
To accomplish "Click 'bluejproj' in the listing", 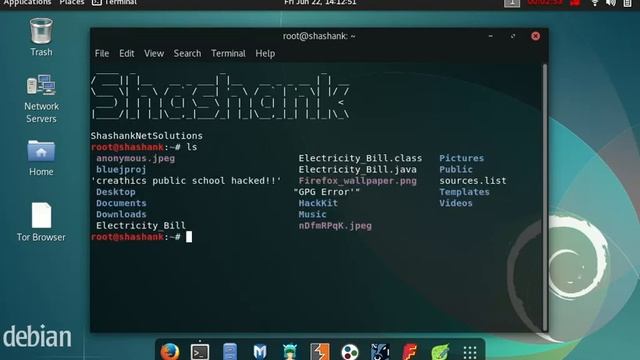I will pos(121,169).
